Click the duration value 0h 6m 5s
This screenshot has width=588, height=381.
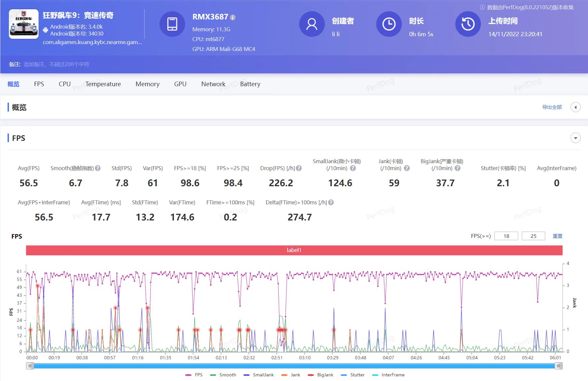(421, 34)
